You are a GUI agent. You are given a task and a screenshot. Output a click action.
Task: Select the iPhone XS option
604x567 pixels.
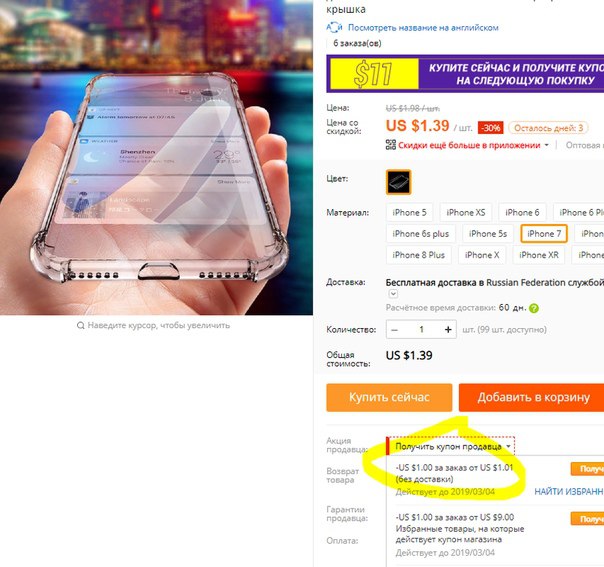tap(466, 212)
